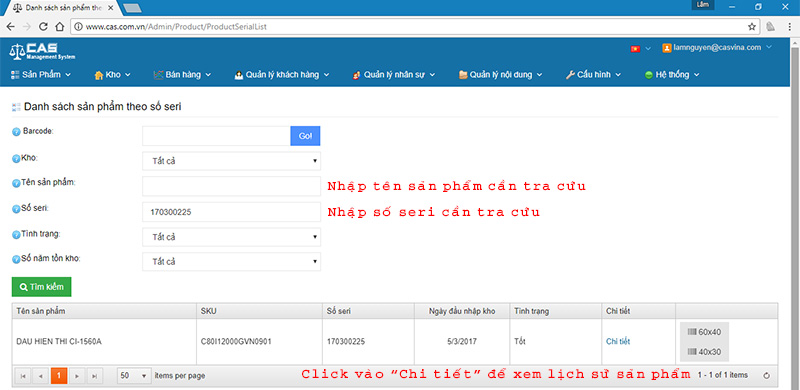The height and width of the screenshot is (390, 800).
Task: Click help icon next to Kho label
Action: tap(16, 159)
